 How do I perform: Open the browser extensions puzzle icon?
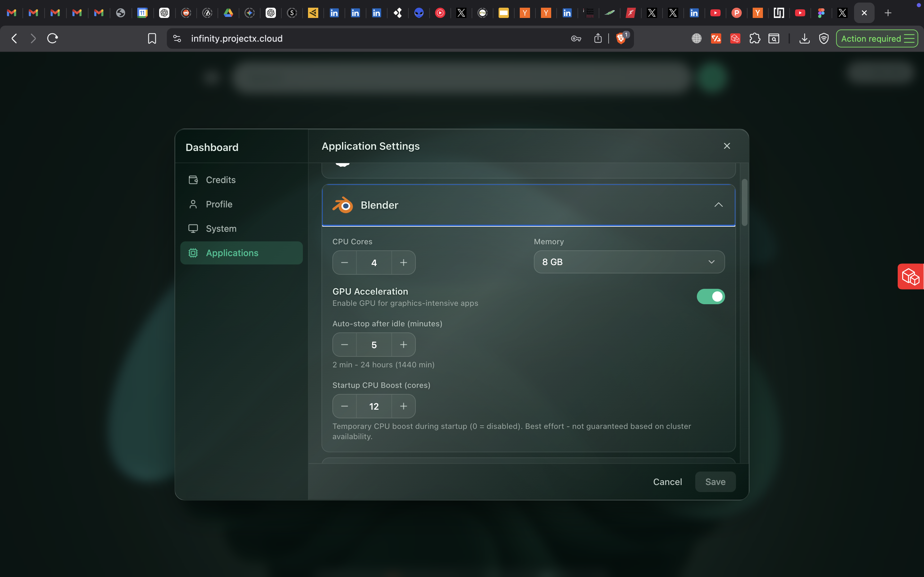[755, 38]
